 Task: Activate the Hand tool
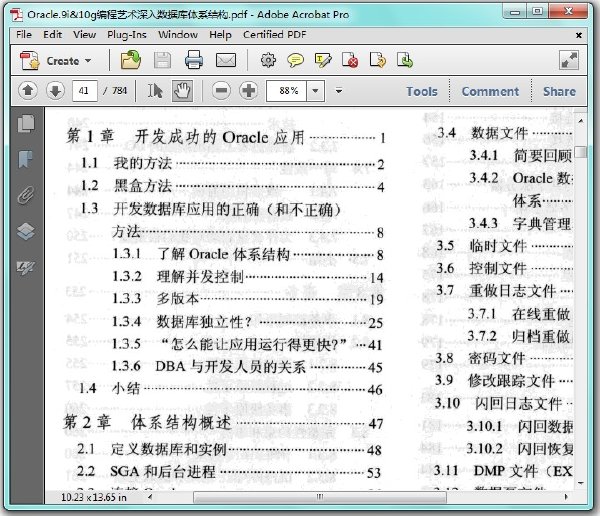pyautogui.click(x=183, y=91)
